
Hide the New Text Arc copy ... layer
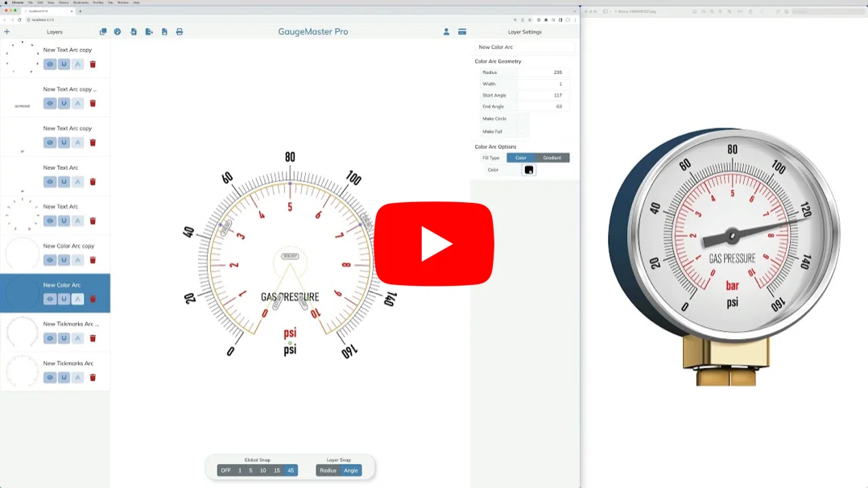tap(50, 104)
